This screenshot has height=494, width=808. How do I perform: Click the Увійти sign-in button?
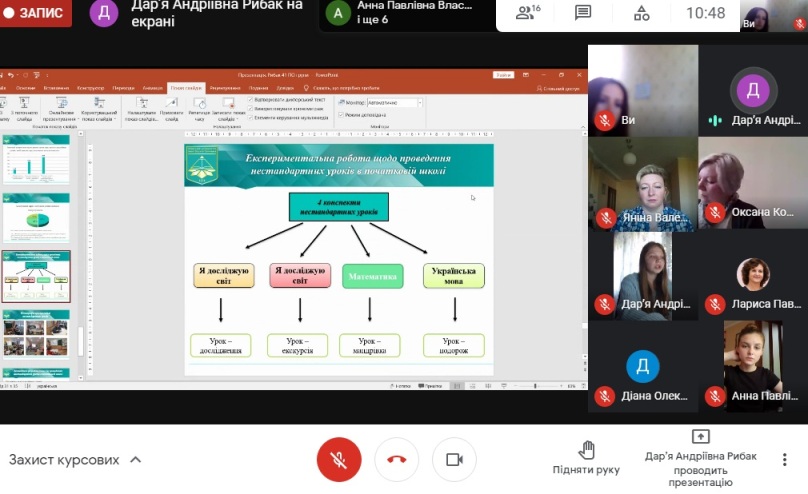pyautogui.click(x=503, y=75)
